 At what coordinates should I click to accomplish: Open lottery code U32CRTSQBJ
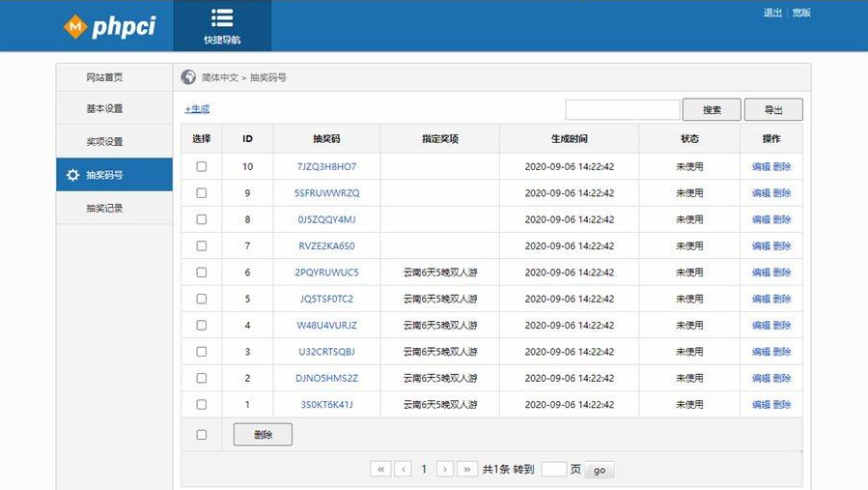click(x=326, y=352)
